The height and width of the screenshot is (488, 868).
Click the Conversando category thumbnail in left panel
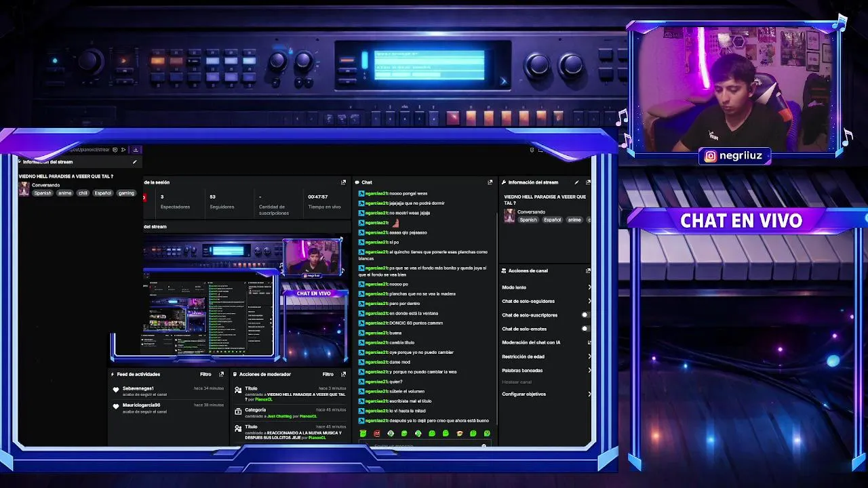click(x=24, y=190)
